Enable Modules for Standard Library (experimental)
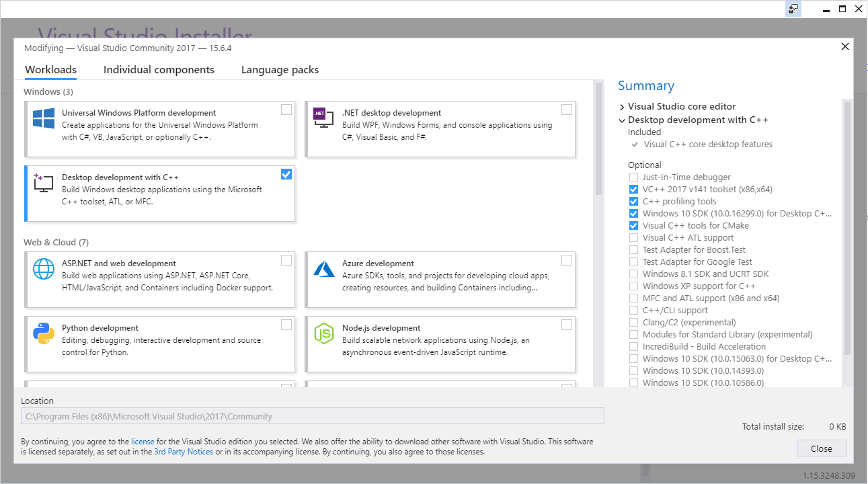Viewport: 868px width, 484px height. tap(633, 335)
